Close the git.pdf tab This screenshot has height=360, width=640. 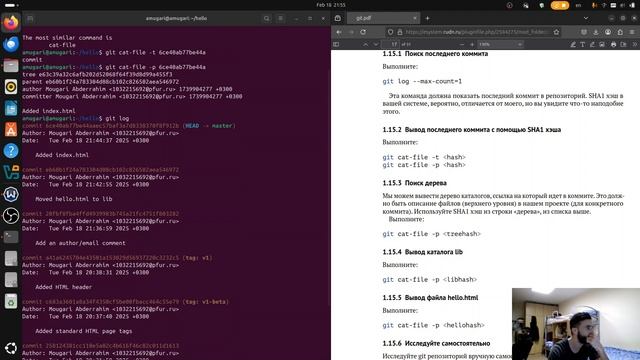click(x=415, y=18)
